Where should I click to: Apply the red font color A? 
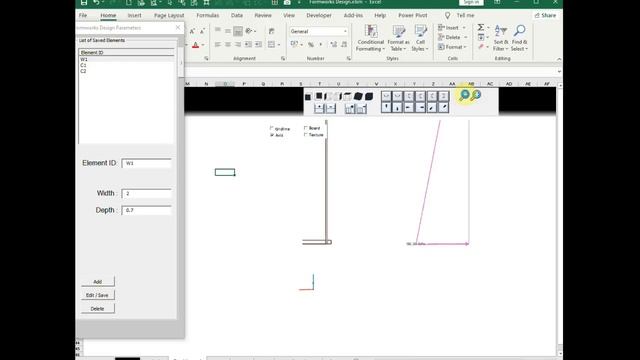[196, 45]
